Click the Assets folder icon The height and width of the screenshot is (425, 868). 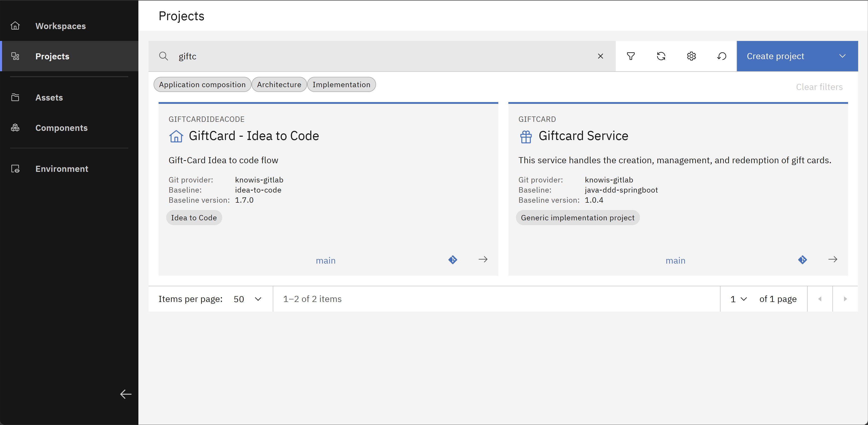[15, 97]
